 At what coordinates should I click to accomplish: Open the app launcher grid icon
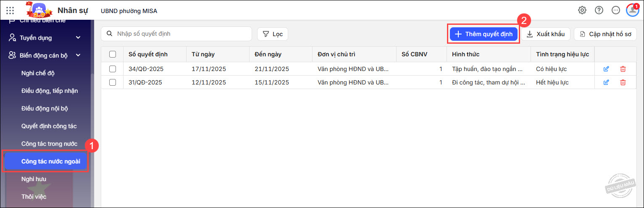pyautogui.click(x=10, y=11)
